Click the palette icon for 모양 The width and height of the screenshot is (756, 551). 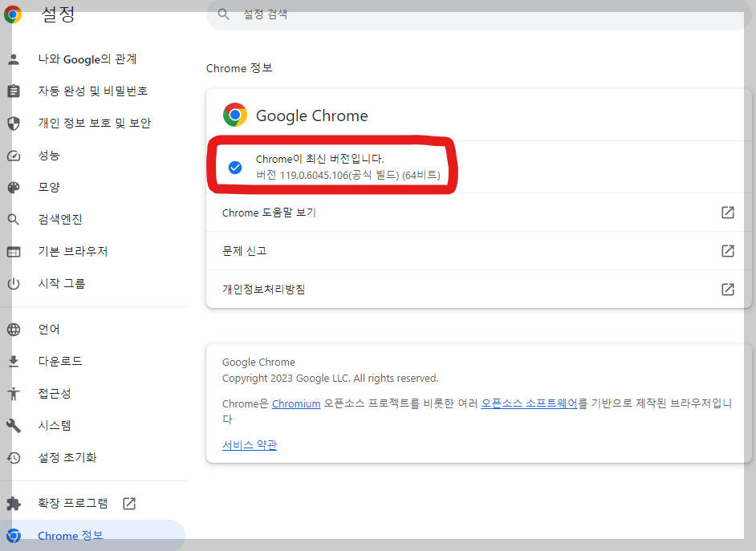14,188
